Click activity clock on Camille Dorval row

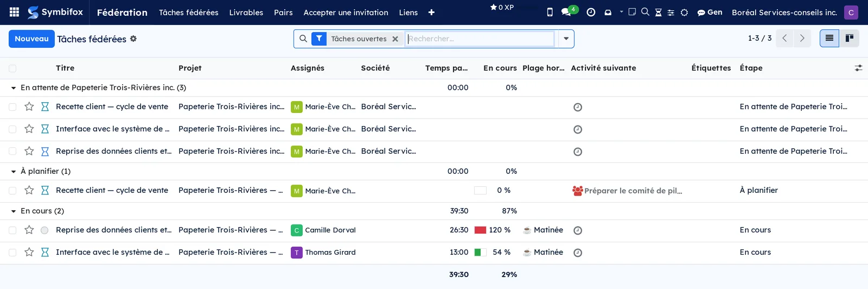[578, 230]
